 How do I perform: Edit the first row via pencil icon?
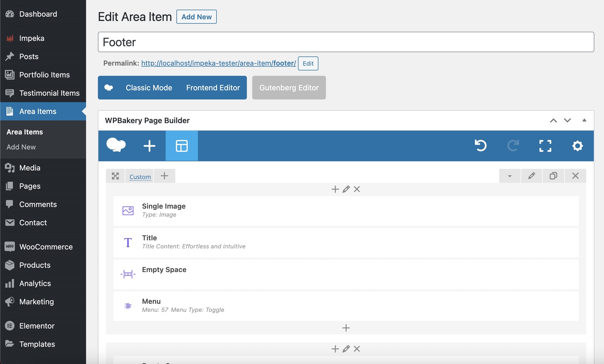(531, 176)
